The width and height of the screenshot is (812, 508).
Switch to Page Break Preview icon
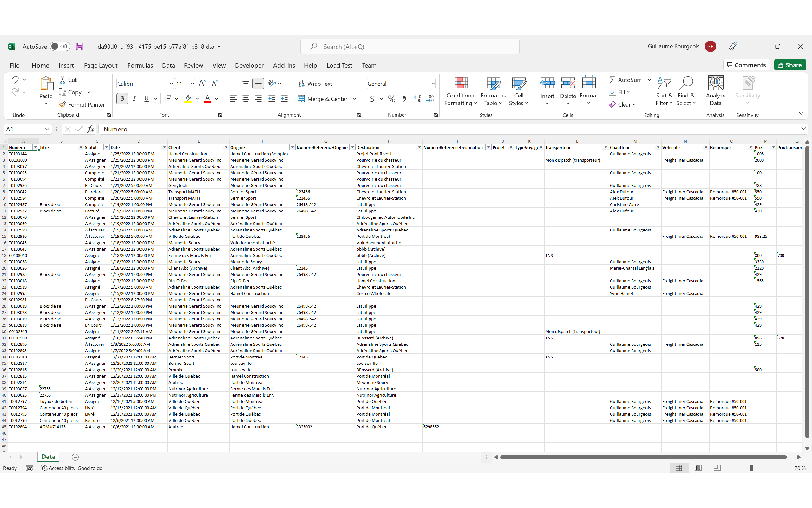(717, 468)
